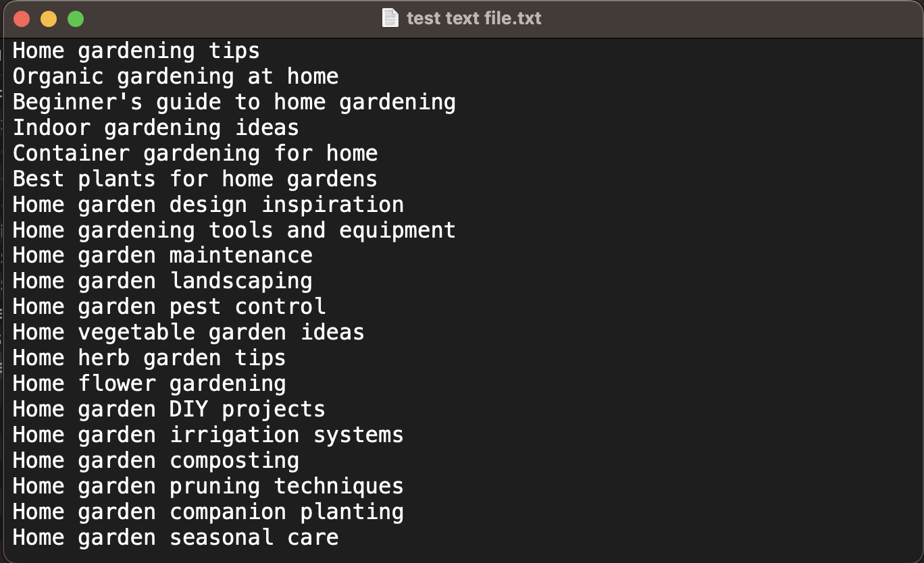Click 'Home gardening tools and equipment' line

point(234,231)
